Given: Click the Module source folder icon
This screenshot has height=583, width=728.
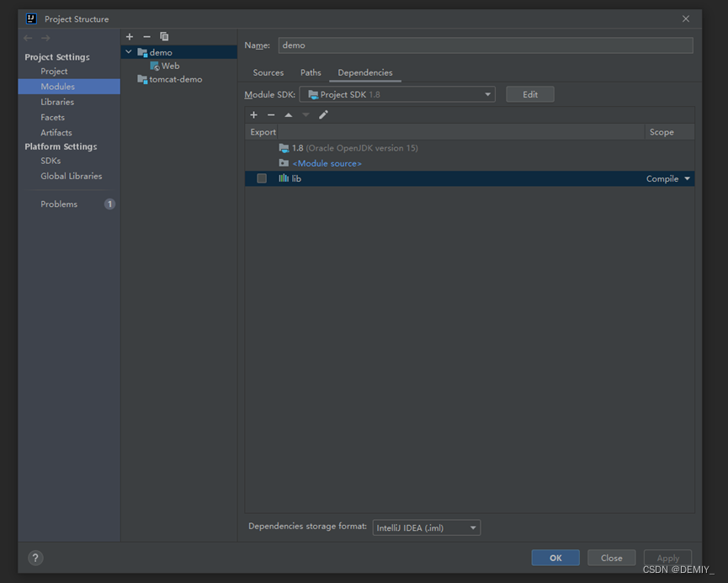Looking at the screenshot, I should coord(284,163).
